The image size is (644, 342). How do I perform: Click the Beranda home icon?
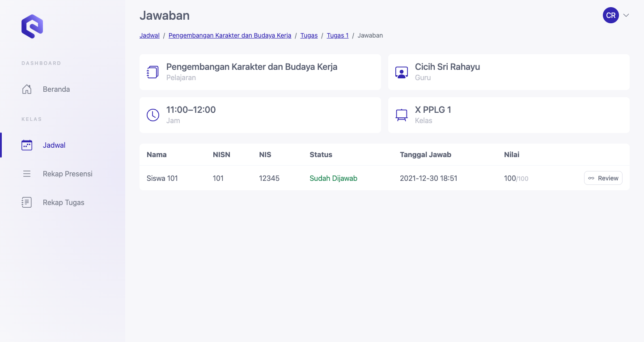pyautogui.click(x=27, y=89)
